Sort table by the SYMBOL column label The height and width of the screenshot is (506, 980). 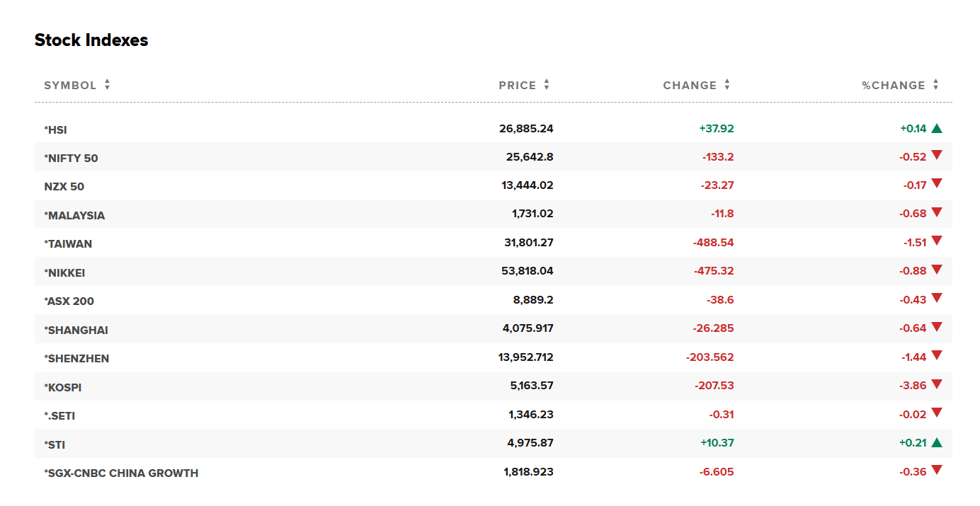point(70,86)
